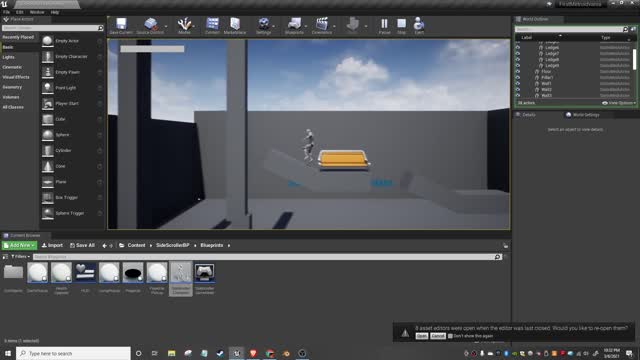Click Cancel in the asset editors notification
The width and height of the screenshot is (640, 360).
pyautogui.click(x=438, y=336)
